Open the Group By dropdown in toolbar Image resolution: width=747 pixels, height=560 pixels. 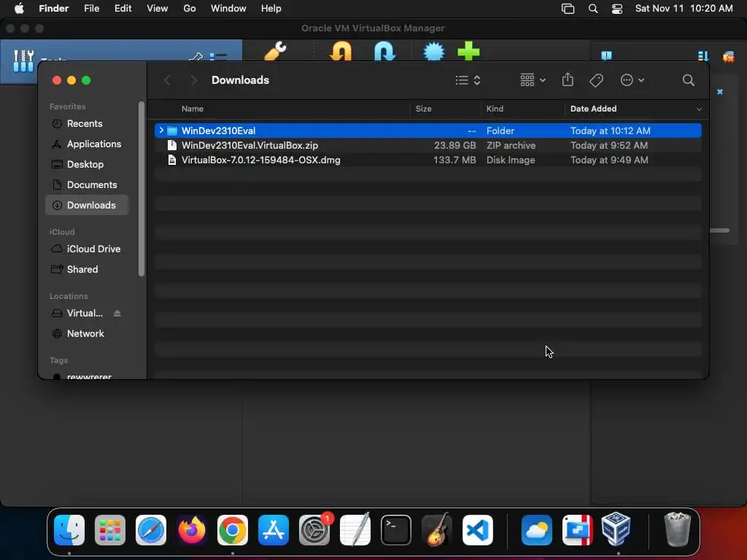(533, 80)
